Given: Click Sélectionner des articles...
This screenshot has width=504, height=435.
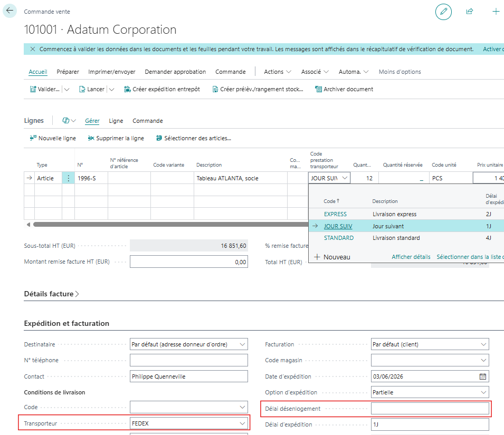Looking at the screenshot, I should click(x=194, y=138).
